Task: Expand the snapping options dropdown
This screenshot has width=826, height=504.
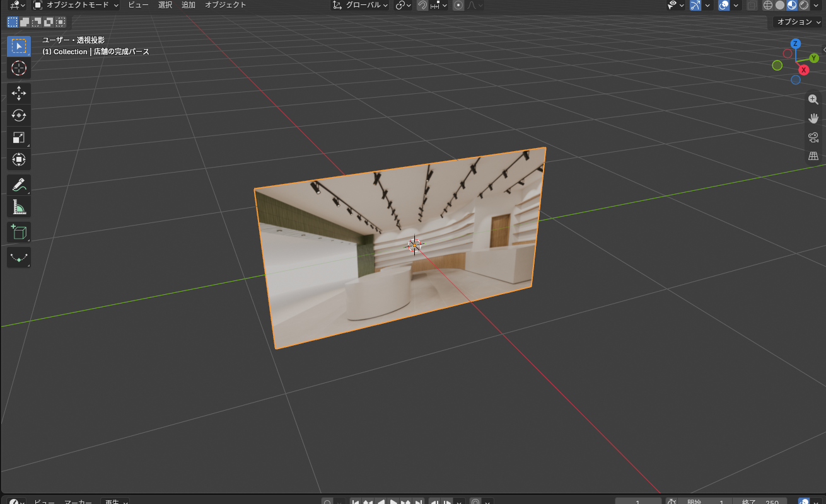Action: (439, 5)
